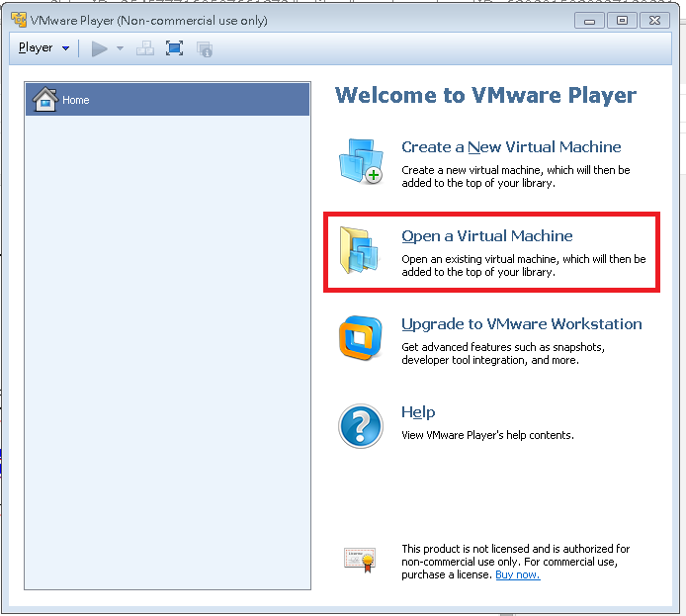This screenshot has width=686, height=616.
Task: Click the VMware Workstation logo icon
Action: click(x=361, y=338)
